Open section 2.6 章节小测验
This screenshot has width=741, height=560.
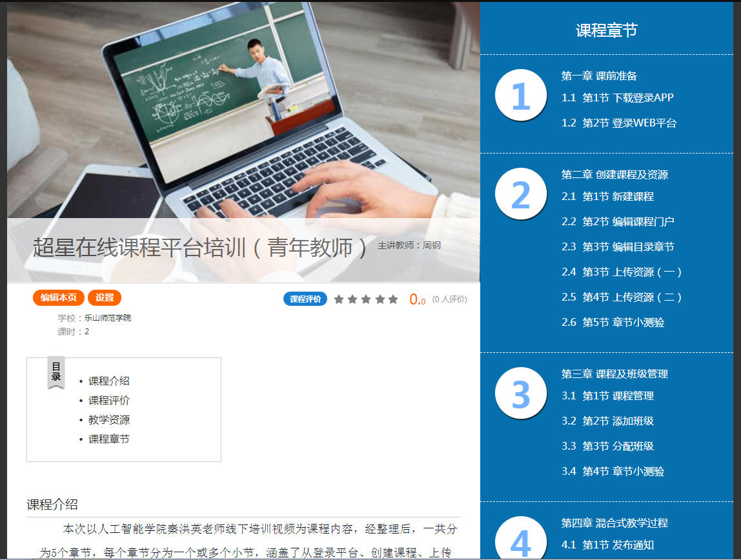613,323
